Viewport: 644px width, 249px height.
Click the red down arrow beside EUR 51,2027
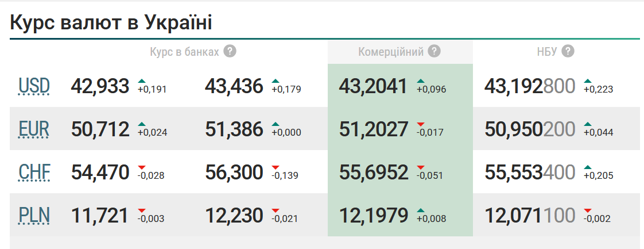click(421, 124)
